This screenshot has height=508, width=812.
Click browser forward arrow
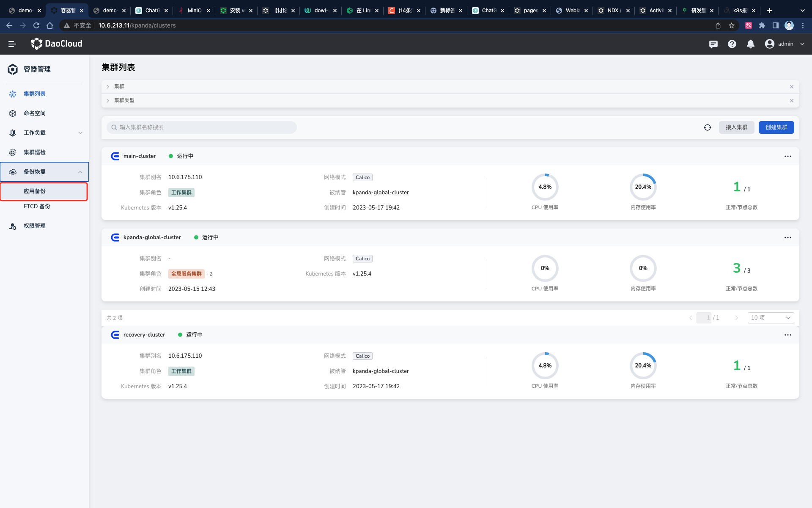pyautogui.click(x=23, y=25)
